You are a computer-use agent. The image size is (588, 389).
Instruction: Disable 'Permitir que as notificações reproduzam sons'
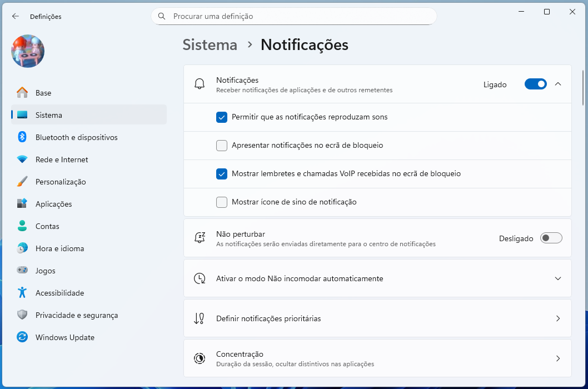point(222,117)
